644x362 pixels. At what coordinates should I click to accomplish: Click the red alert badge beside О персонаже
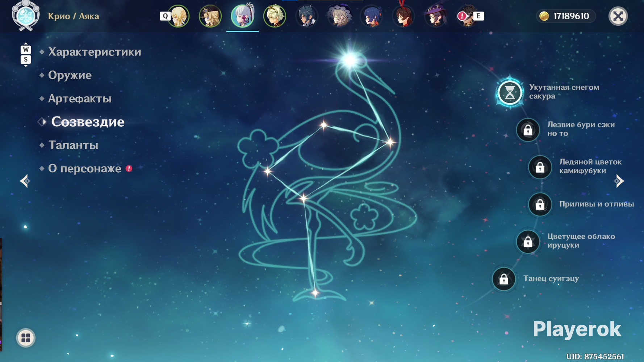[129, 168]
